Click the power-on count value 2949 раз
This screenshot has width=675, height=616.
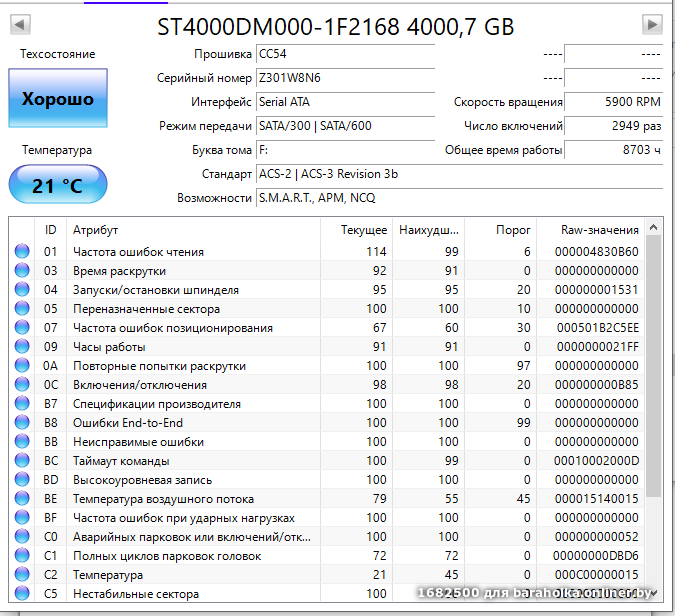click(x=613, y=126)
